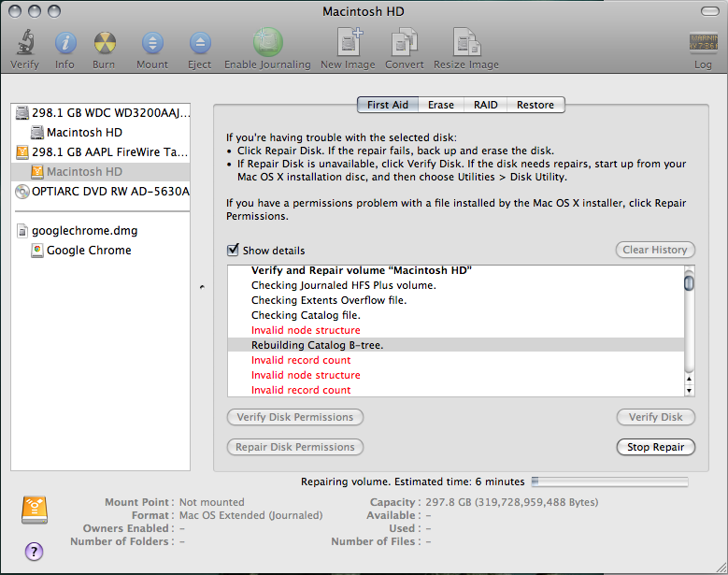Click the log scroll up arrow
Viewport: 728px width, 575px height.
point(689,379)
